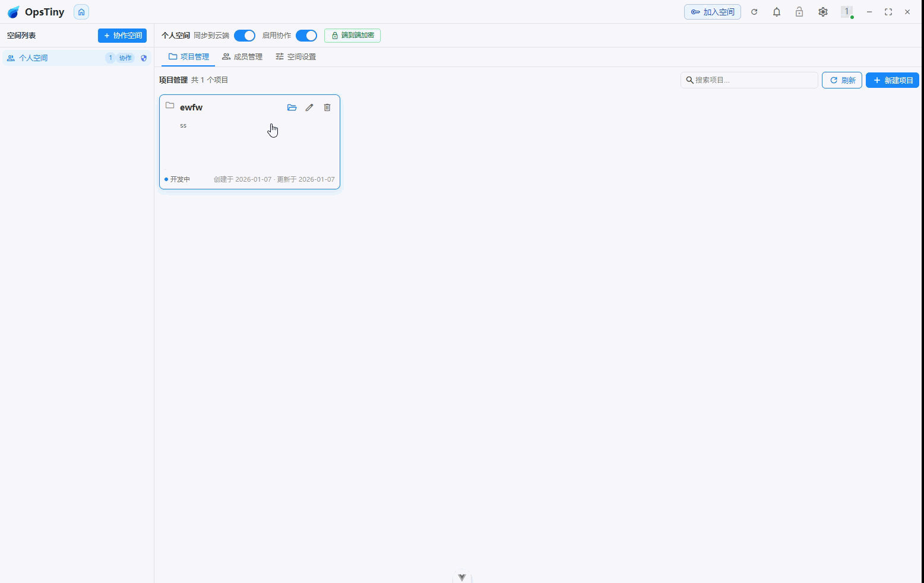This screenshot has width=924, height=583.
Task: Click the home icon beside OpsTiny
Action: point(81,12)
